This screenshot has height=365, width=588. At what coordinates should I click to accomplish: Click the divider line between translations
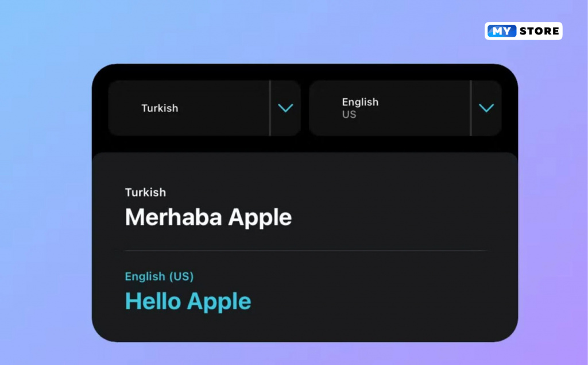306,250
